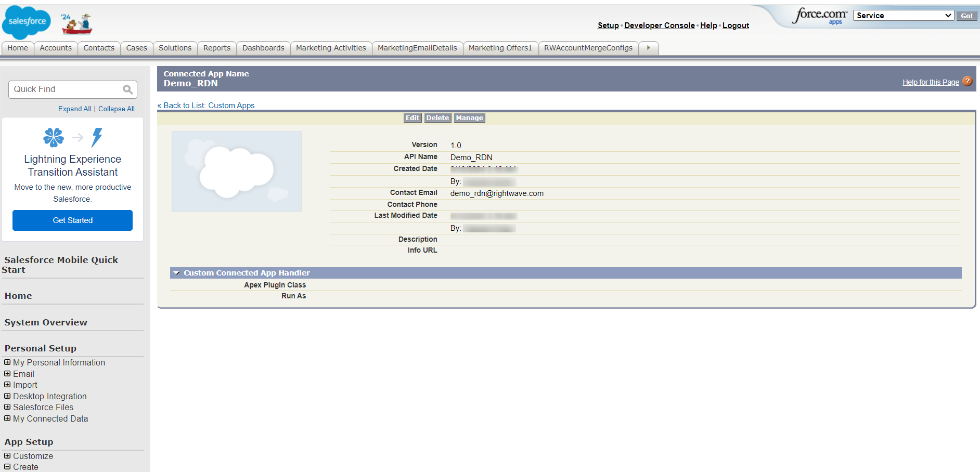
Task: Click Collapse All in sidebar
Action: (117, 109)
